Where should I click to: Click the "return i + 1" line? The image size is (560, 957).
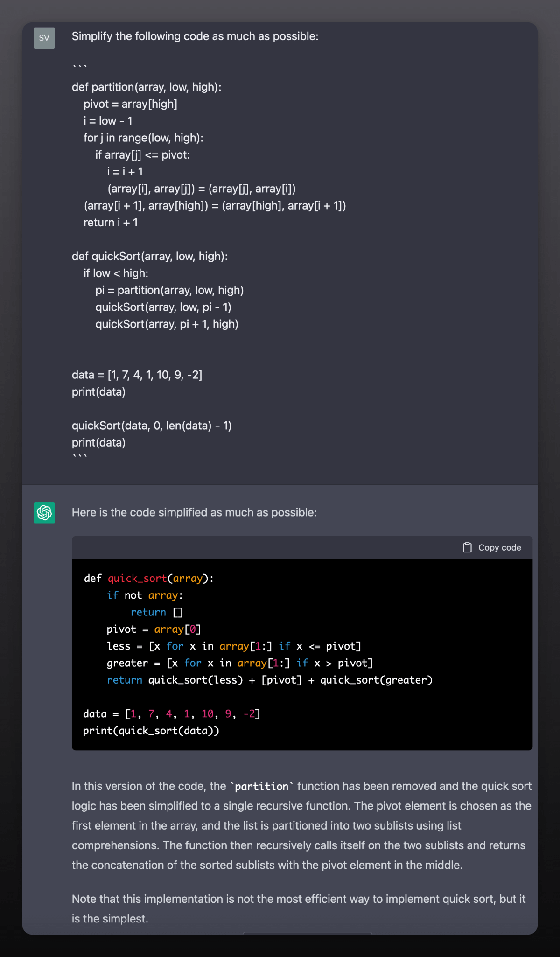click(x=111, y=223)
